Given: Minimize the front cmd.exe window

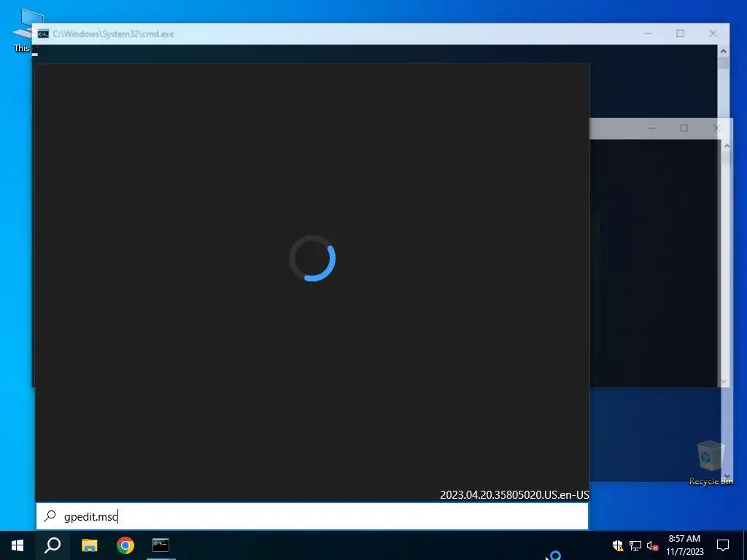Looking at the screenshot, I should coord(648,34).
